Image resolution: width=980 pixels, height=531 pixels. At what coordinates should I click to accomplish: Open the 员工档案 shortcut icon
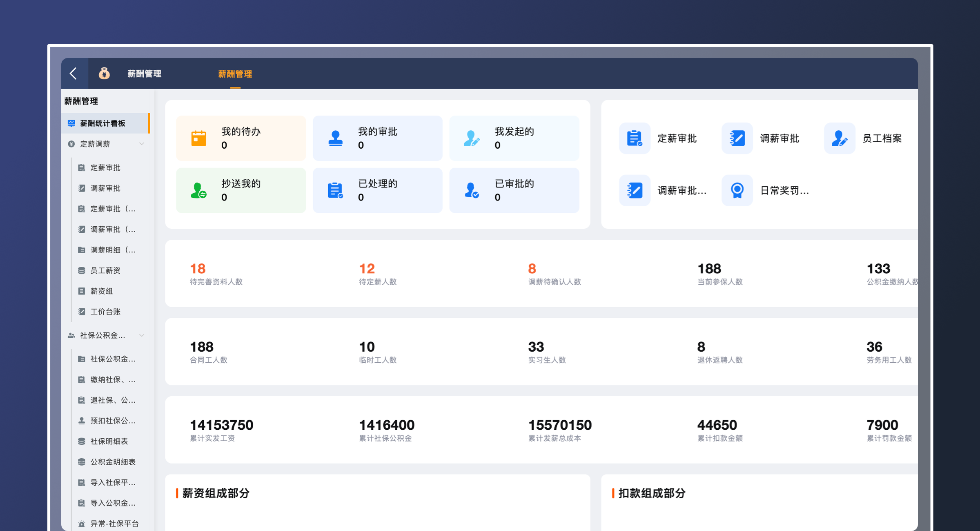(839, 138)
